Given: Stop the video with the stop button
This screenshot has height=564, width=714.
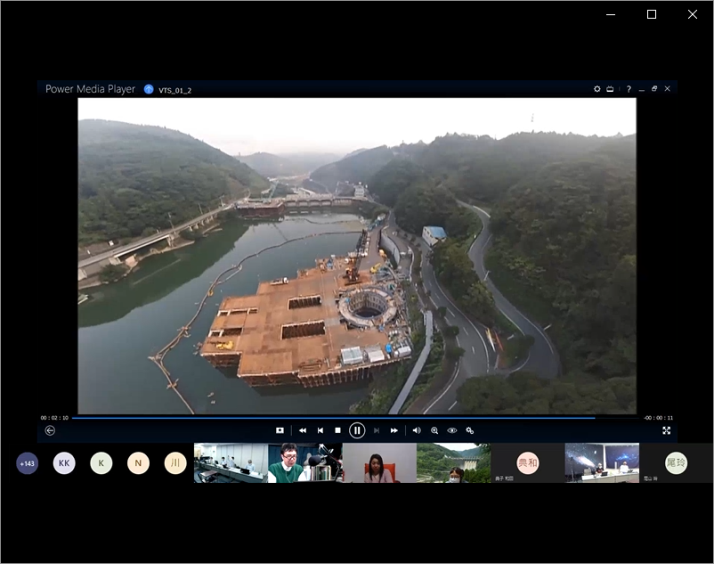Looking at the screenshot, I should tap(338, 430).
